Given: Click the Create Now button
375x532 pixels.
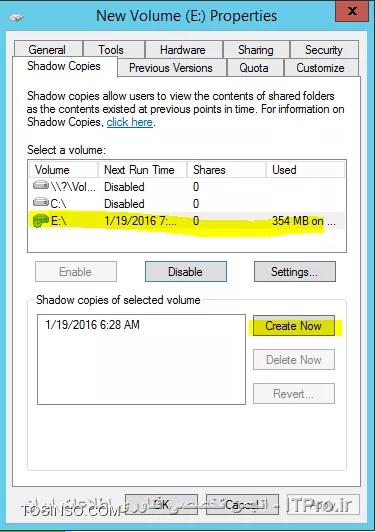Looking at the screenshot, I should click(x=294, y=326).
